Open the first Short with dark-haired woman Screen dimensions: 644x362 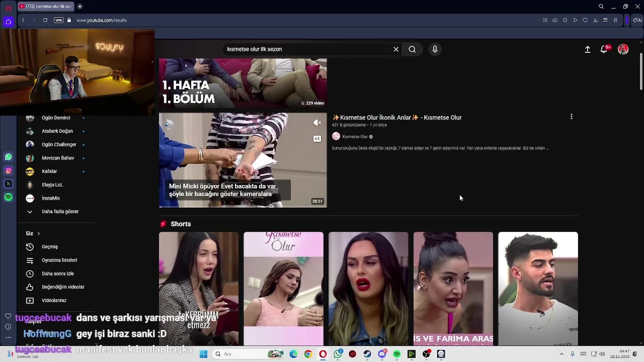(199, 289)
